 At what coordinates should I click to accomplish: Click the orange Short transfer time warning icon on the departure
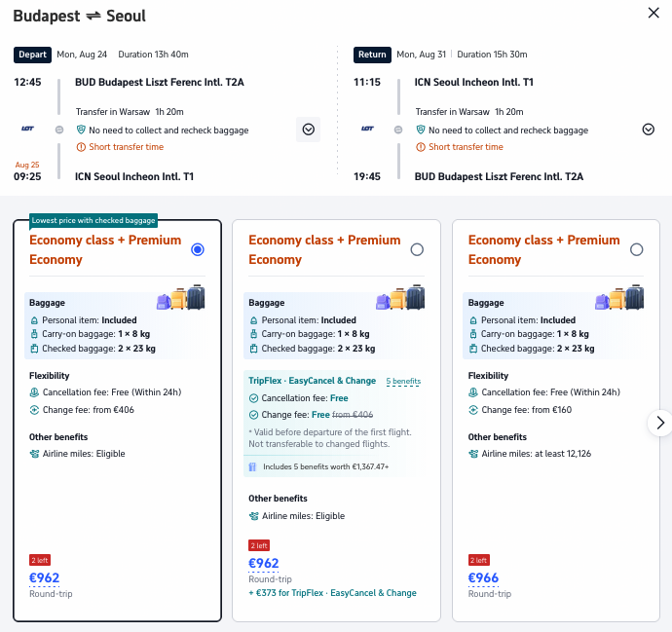[81, 147]
